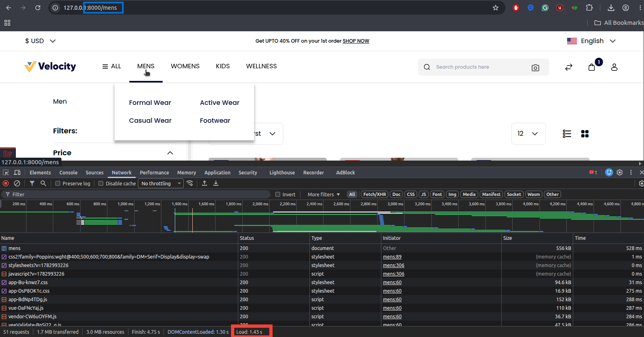
Task: Open the USD currency dropdown
Action: point(40,41)
